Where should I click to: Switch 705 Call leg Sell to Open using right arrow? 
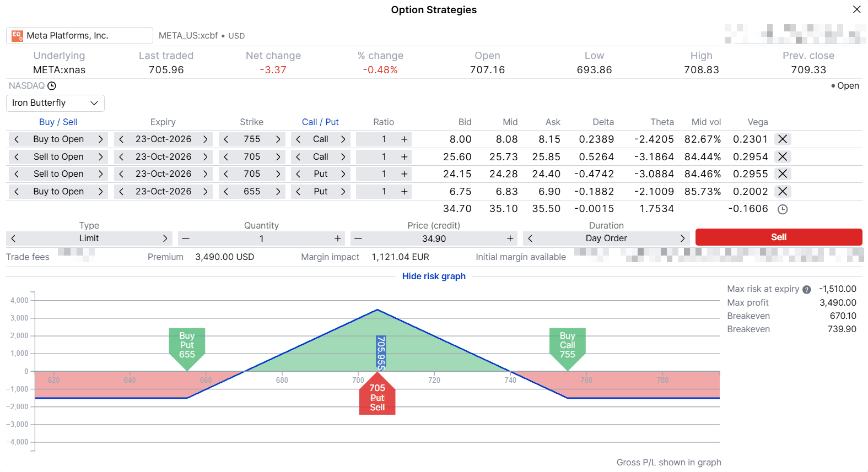point(101,157)
